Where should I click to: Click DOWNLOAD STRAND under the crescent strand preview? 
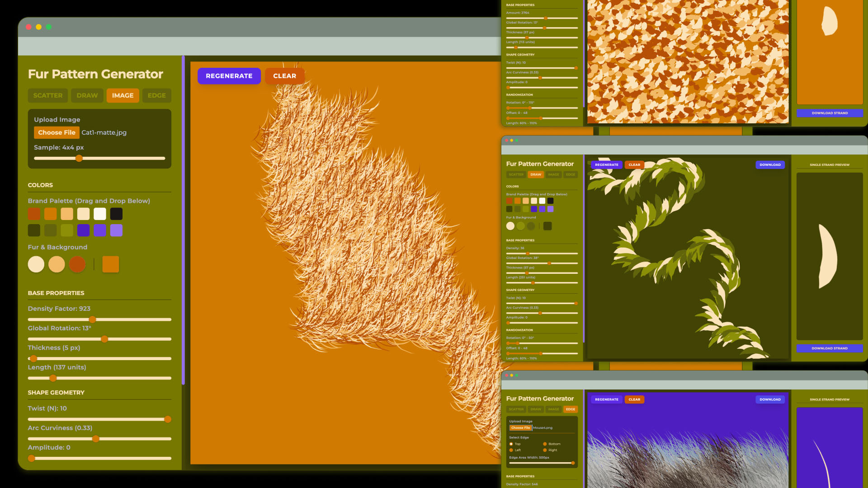(x=829, y=348)
